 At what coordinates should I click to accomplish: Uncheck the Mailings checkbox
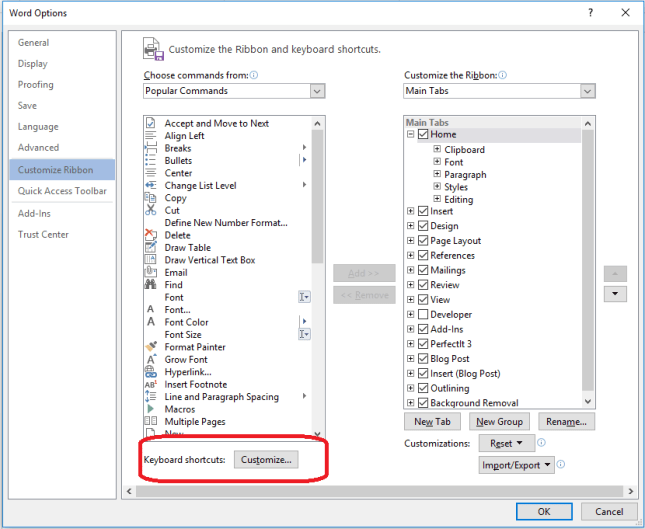pos(423,270)
